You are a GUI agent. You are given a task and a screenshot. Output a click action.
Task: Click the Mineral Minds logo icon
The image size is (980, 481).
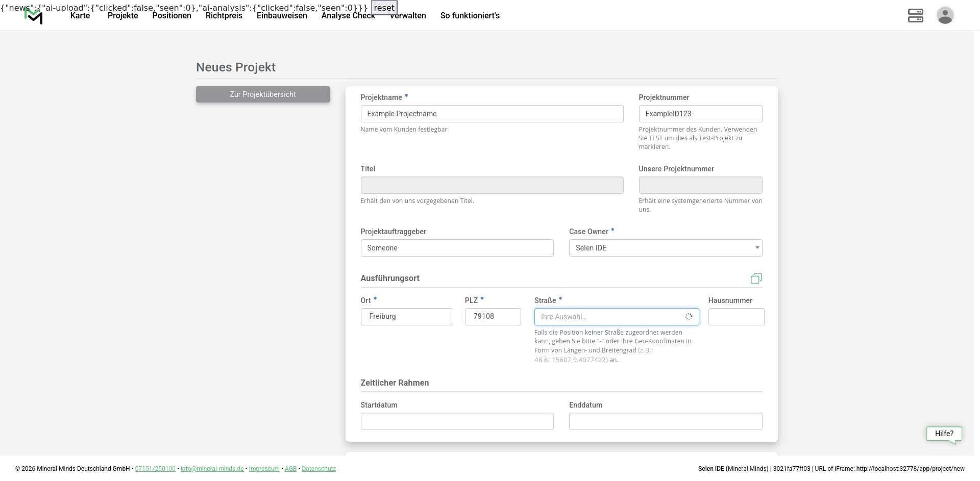point(34,16)
